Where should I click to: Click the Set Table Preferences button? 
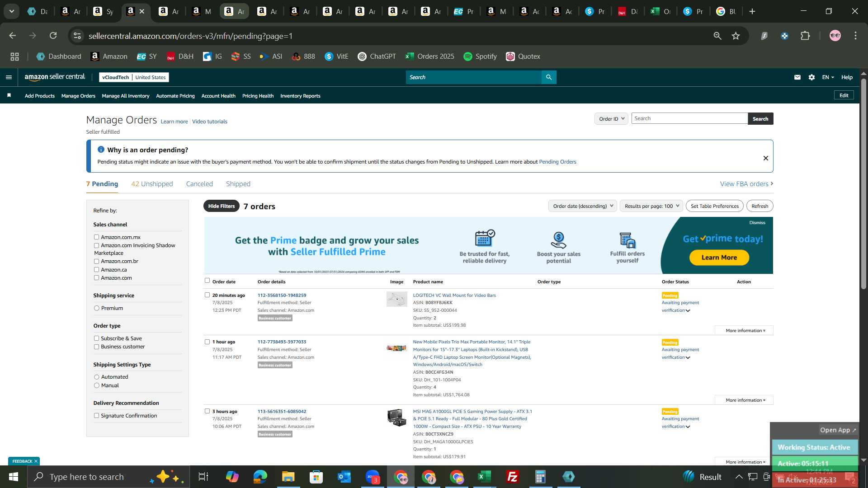(x=715, y=206)
